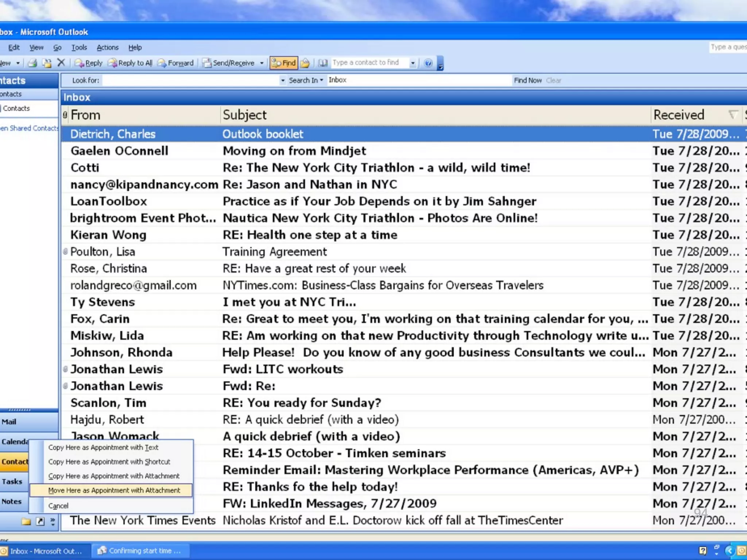Open the Address Book icon
Viewport: 747px width, 560px height.
(x=322, y=63)
